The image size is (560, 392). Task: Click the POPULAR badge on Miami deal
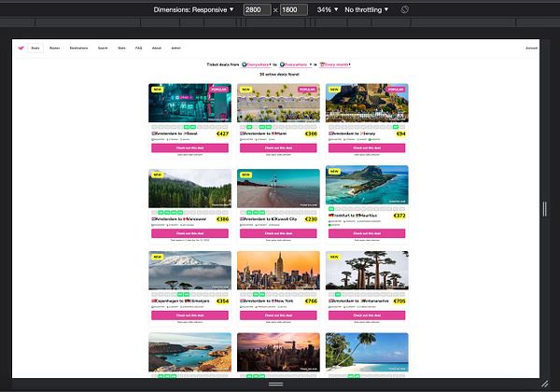click(x=308, y=90)
